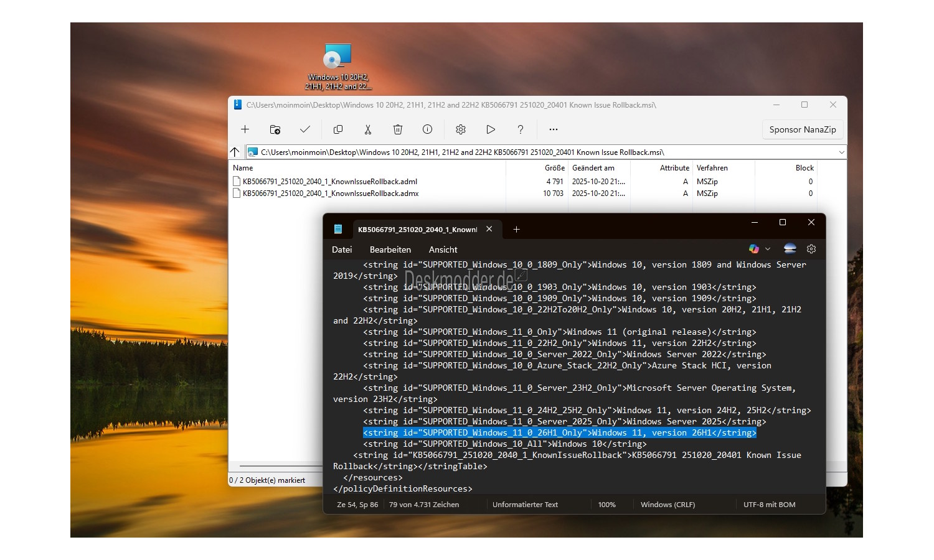This screenshot has width=934, height=560.
Task: Click the Delete trash can icon
Action: click(397, 129)
